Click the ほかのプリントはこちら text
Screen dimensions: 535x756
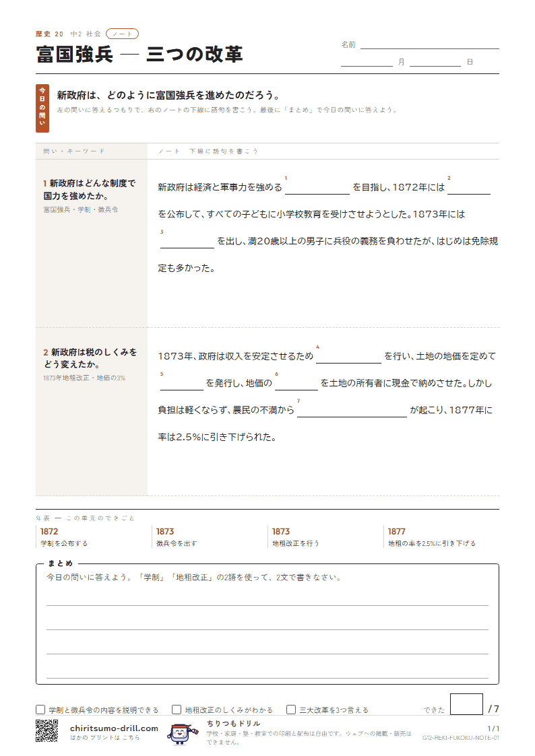click(x=104, y=738)
